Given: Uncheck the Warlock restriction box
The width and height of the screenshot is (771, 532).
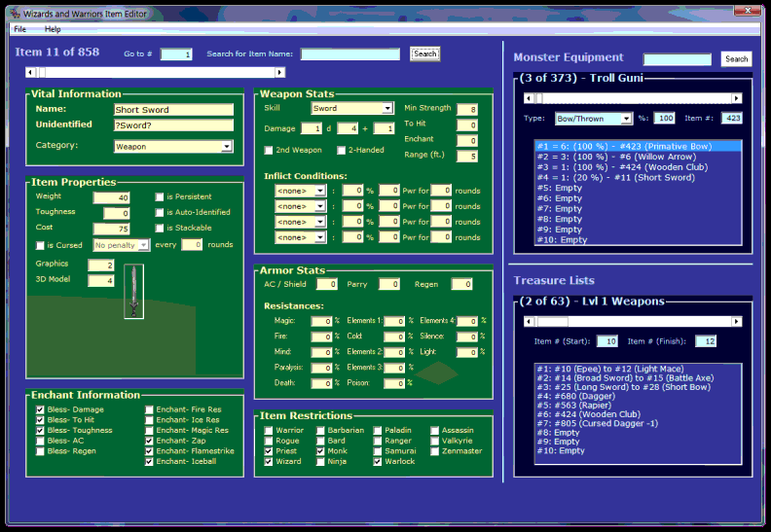Looking at the screenshot, I should 377,461.
